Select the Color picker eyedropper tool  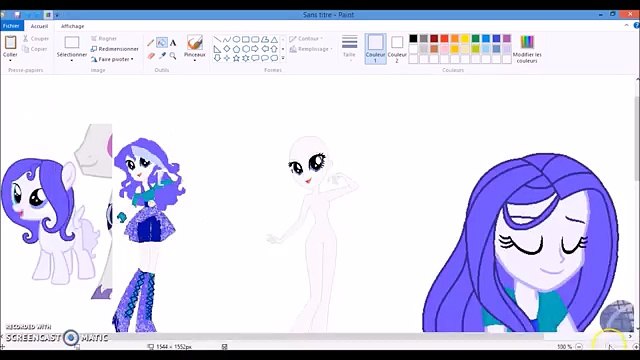162,56
